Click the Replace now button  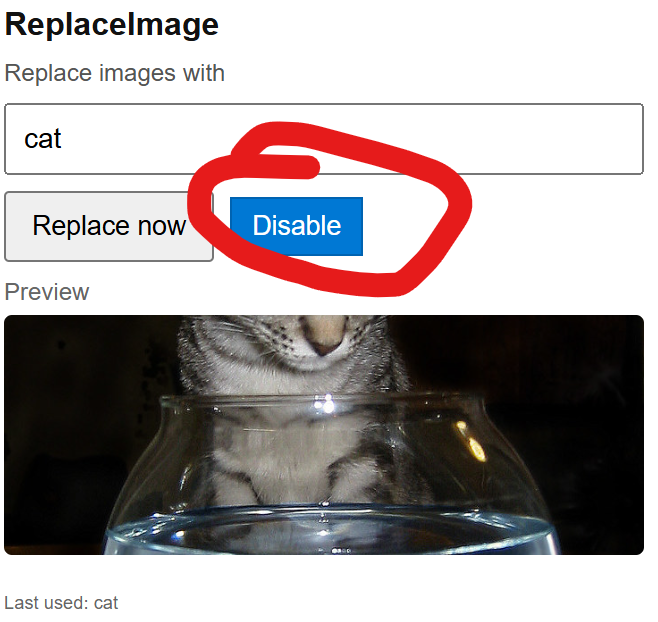109,227
